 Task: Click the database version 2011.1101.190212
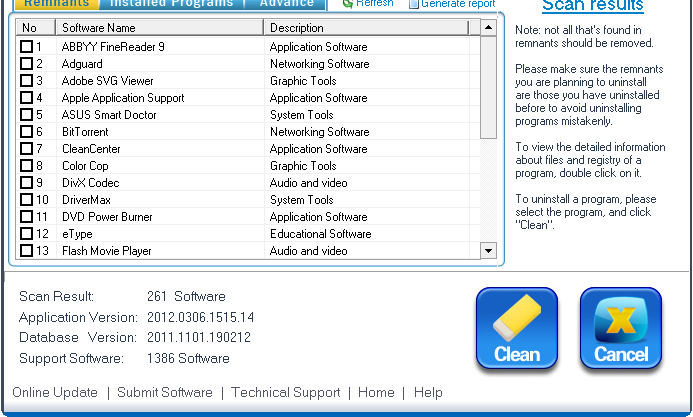[199, 337]
